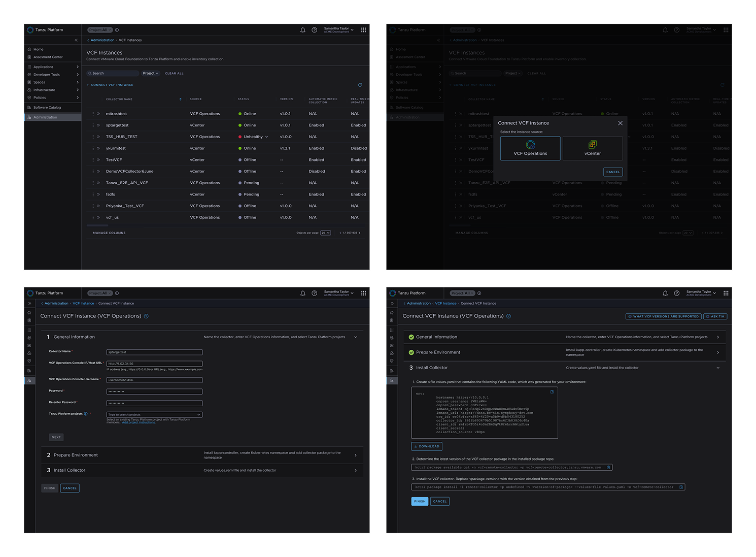Click the Collector Name input field
The image size is (756, 557).
click(154, 352)
